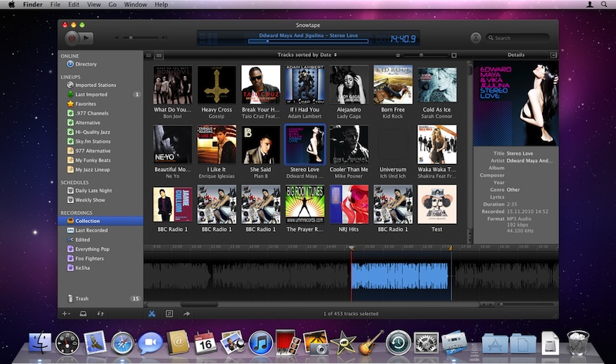Click the tray icon below sidebar
The height and width of the screenshot is (364, 616).
point(83,313)
